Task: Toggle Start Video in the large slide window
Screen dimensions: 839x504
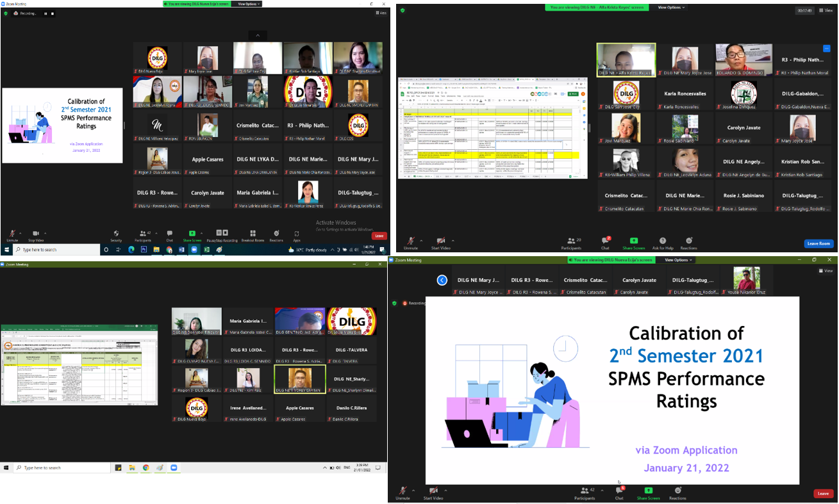Action: [x=433, y=493]
